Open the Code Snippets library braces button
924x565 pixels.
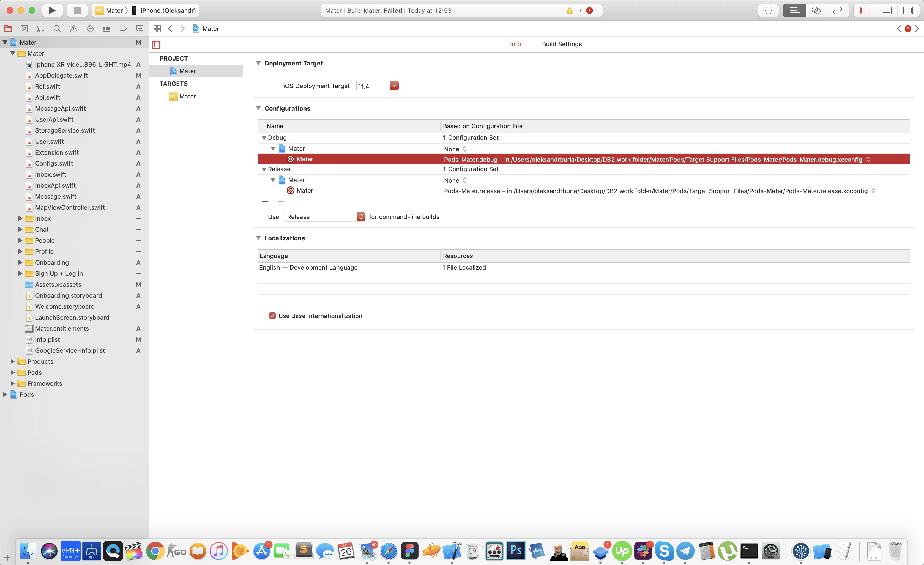click(768, 10)
